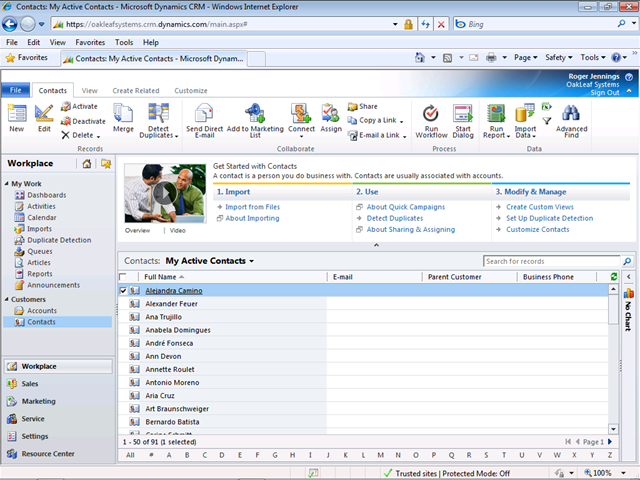Open the My Active Contacts view dropdown
The image size is (640, 480).
click(x=251, y=261)
